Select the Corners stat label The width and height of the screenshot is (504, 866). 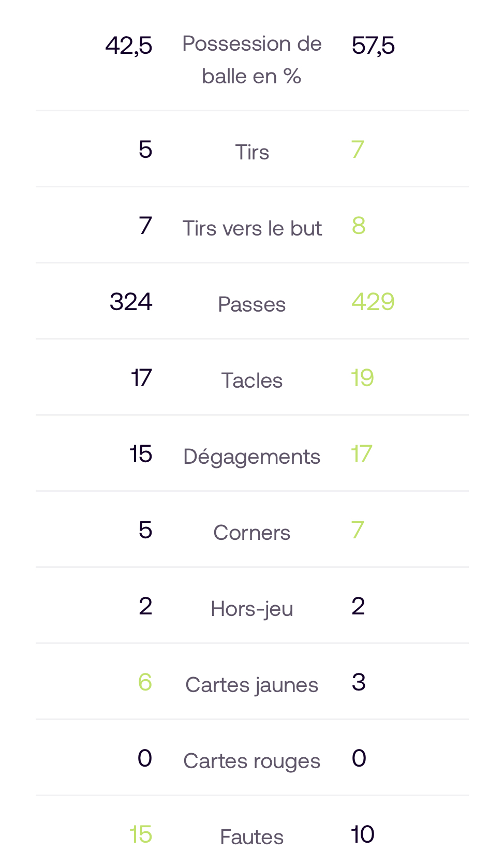tap(252, 533)
